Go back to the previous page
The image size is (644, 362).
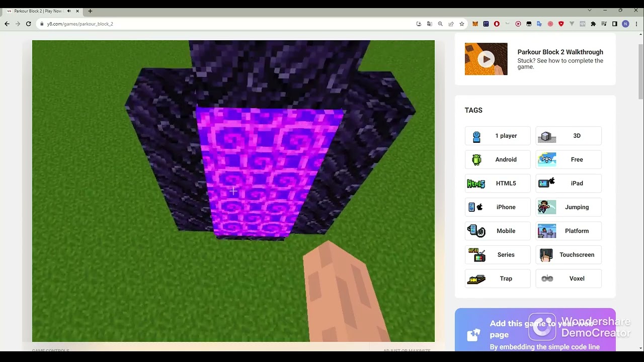point(7,24)
